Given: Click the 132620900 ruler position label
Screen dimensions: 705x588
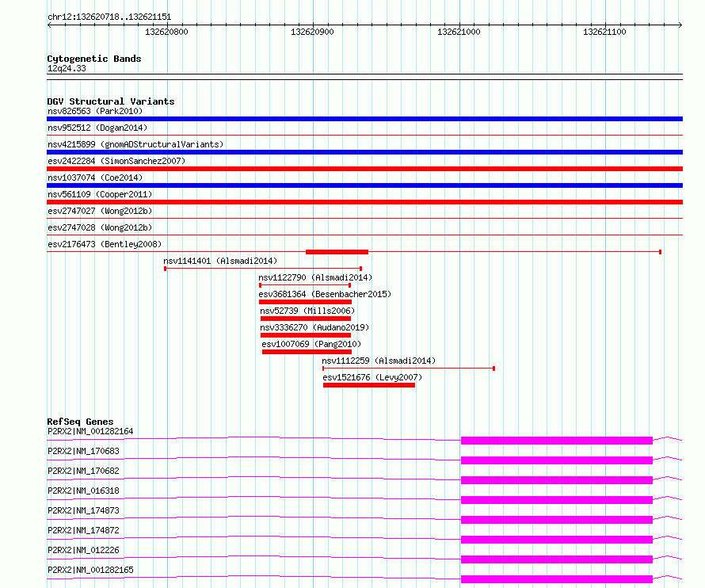Looking at the screenshot, I should (312, 32).
